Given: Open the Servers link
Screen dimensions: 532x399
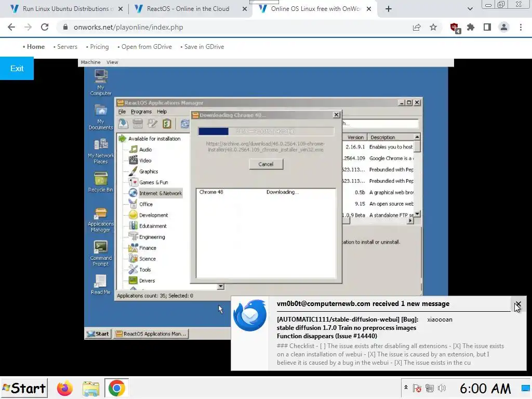Looking at the screenshot, I should [x=67, y=47].
